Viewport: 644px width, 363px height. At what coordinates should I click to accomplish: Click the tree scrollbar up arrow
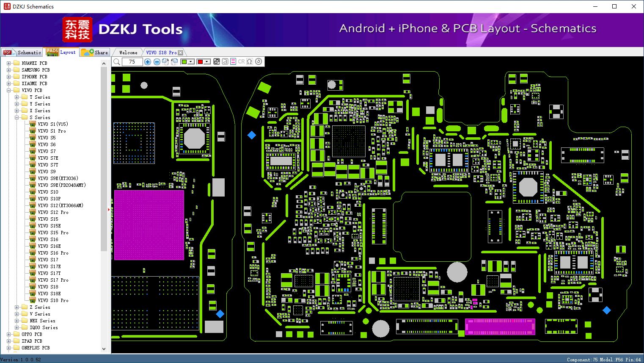coord(104,64)
